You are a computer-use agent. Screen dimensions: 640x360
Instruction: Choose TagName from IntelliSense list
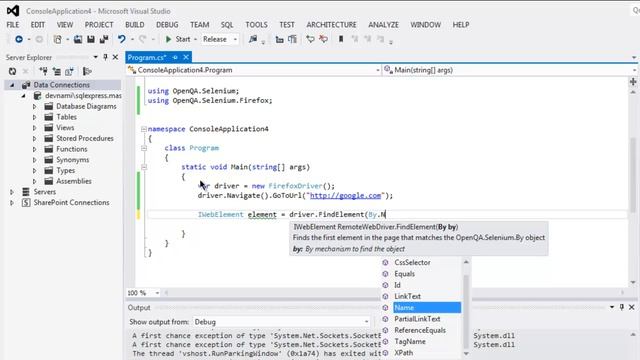coord(410,341)
